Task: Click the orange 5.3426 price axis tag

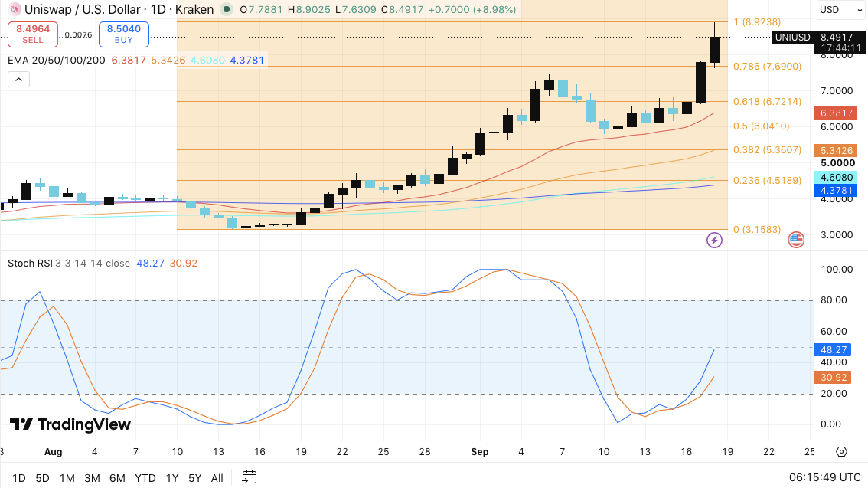Action: point(836,151)
